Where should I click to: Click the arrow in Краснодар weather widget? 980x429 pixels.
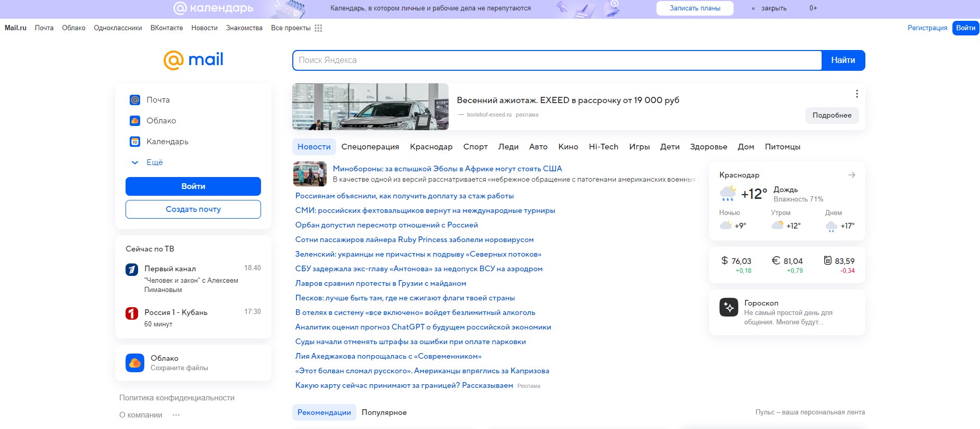click(852, 175)
